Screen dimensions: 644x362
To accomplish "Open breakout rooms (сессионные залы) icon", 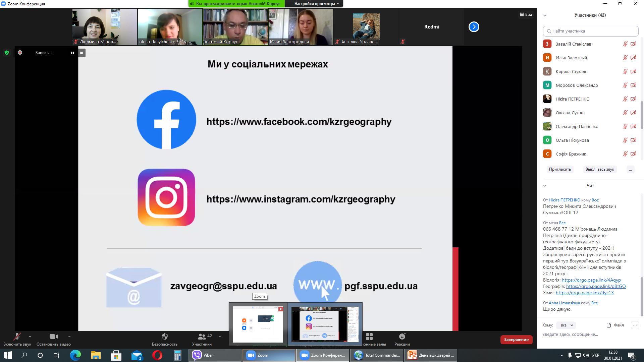I will coord(369,336).
